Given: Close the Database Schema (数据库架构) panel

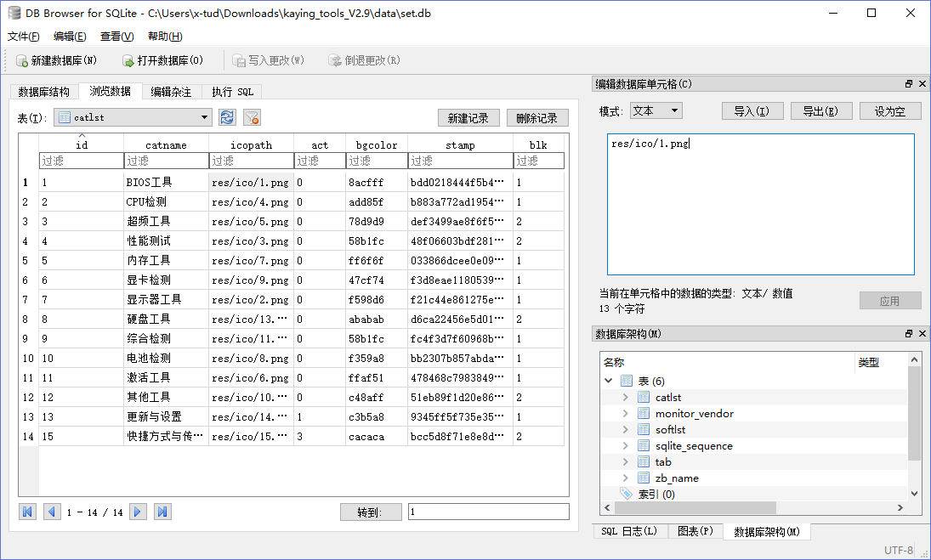Looking at the screenshot, I should coord(921,334).
